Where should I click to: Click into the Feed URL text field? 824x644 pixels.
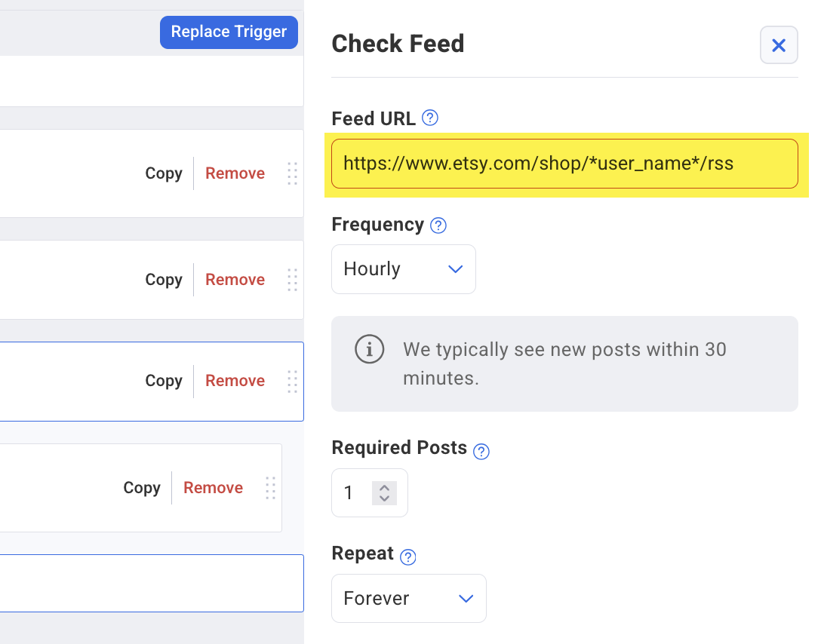(564, 164)
